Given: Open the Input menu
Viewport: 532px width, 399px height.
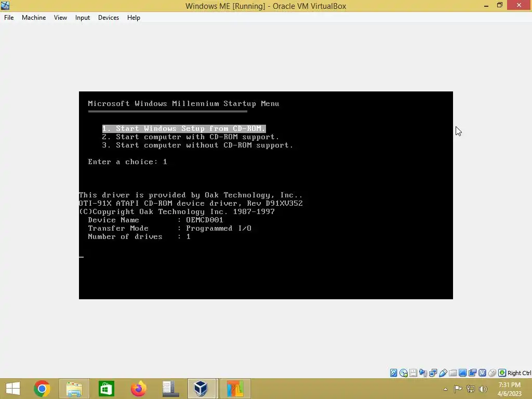Looking at the screenshot, I should pyautogui.click(x=83, y=18).
